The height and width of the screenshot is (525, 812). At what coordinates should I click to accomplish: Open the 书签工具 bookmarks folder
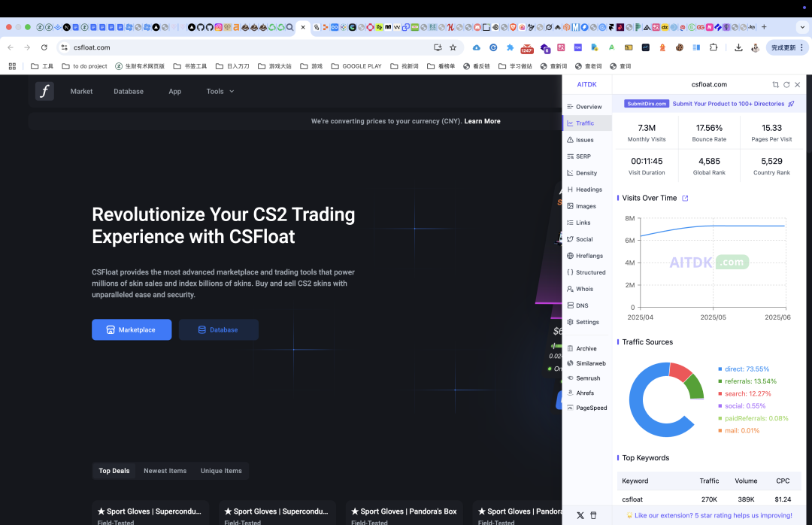[x=190, y=66]
